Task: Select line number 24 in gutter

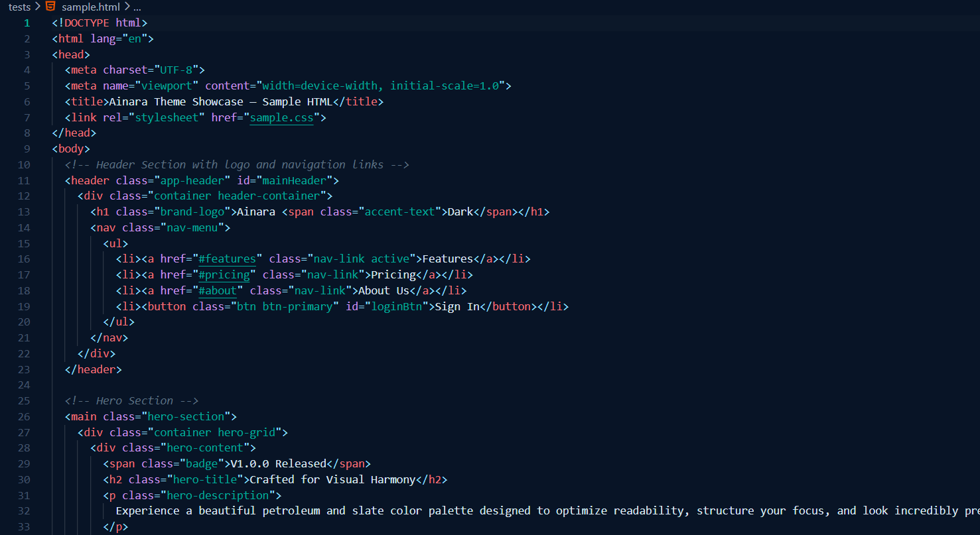Action: (24, 385)
